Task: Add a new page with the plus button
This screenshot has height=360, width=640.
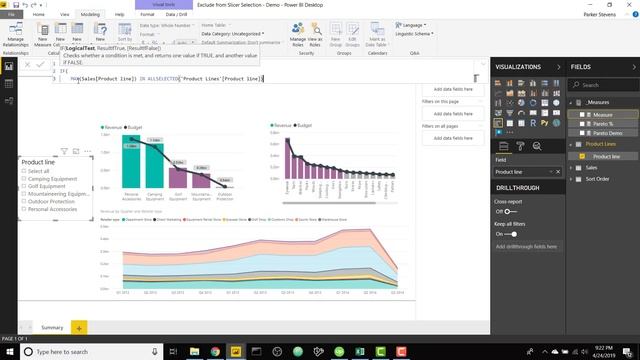Action: (79, 328)
